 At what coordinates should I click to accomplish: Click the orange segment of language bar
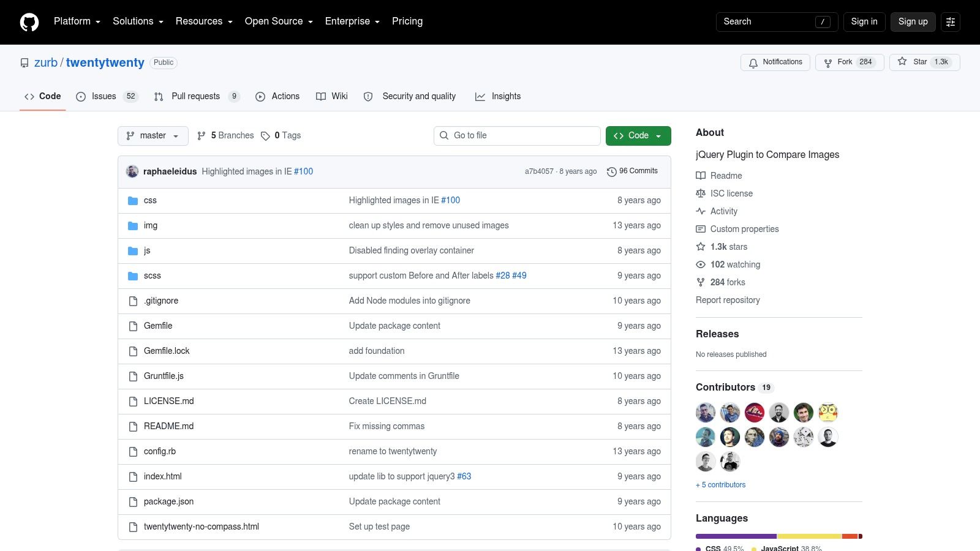coord(850,536)
